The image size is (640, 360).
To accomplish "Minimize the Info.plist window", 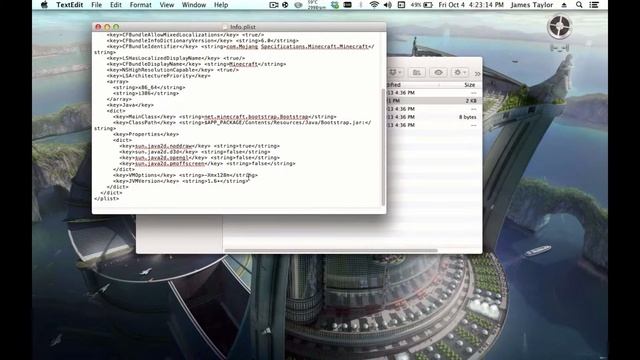I will tap(107, 27).
